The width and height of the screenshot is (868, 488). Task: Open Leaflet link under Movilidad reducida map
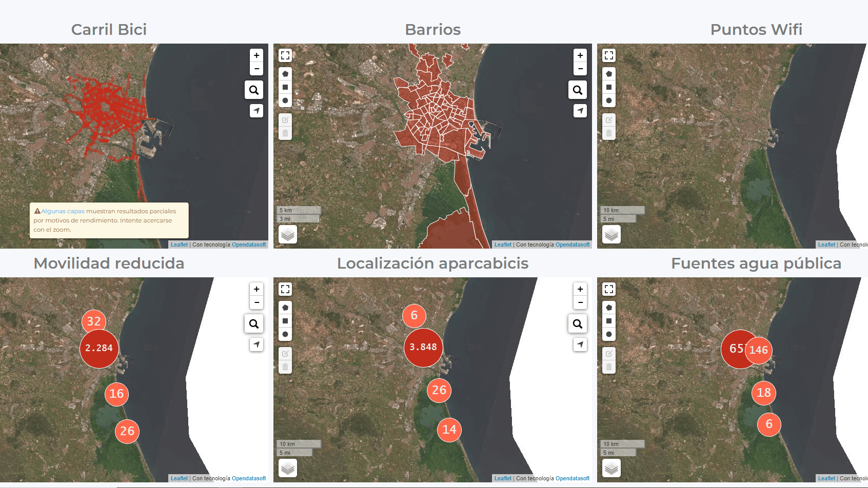pyautogui.click(x=179, y=479)
